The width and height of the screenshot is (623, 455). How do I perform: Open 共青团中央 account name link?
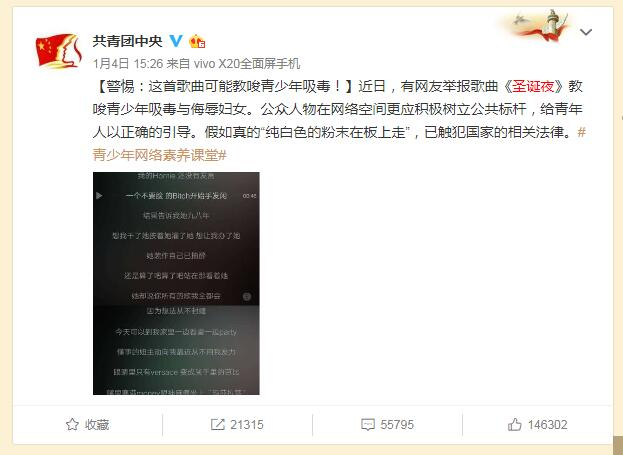click(x=128, y=41)
